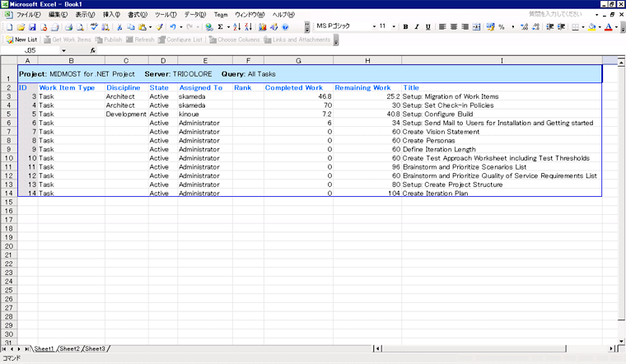Activate the Format Painter brush

(x=160, y=26)
